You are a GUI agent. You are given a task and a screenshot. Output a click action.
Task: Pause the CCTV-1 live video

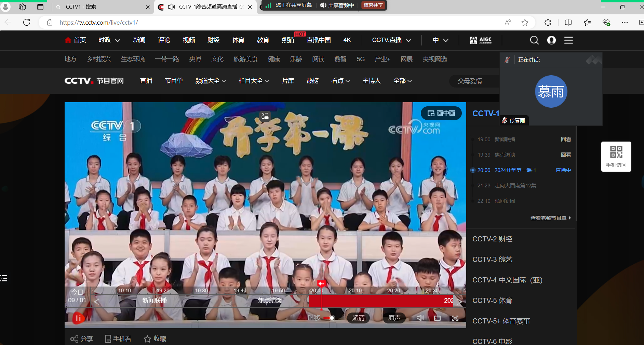[78, 318]
